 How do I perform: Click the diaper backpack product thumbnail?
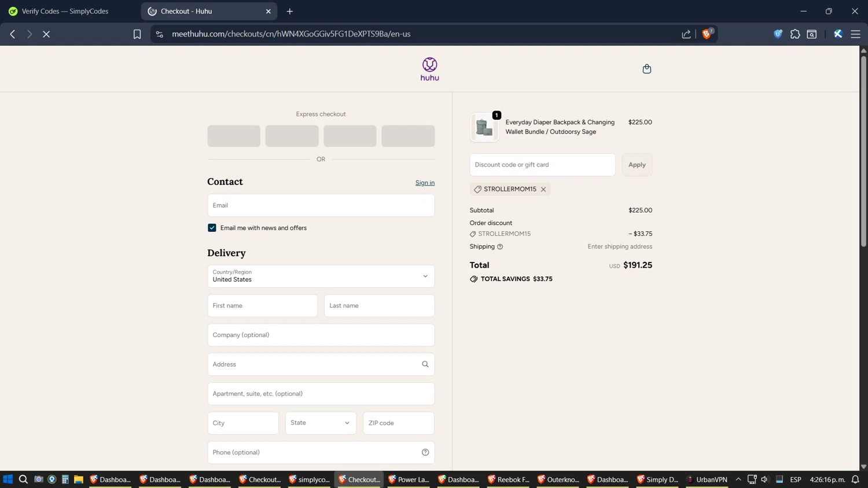coord(484,127)
